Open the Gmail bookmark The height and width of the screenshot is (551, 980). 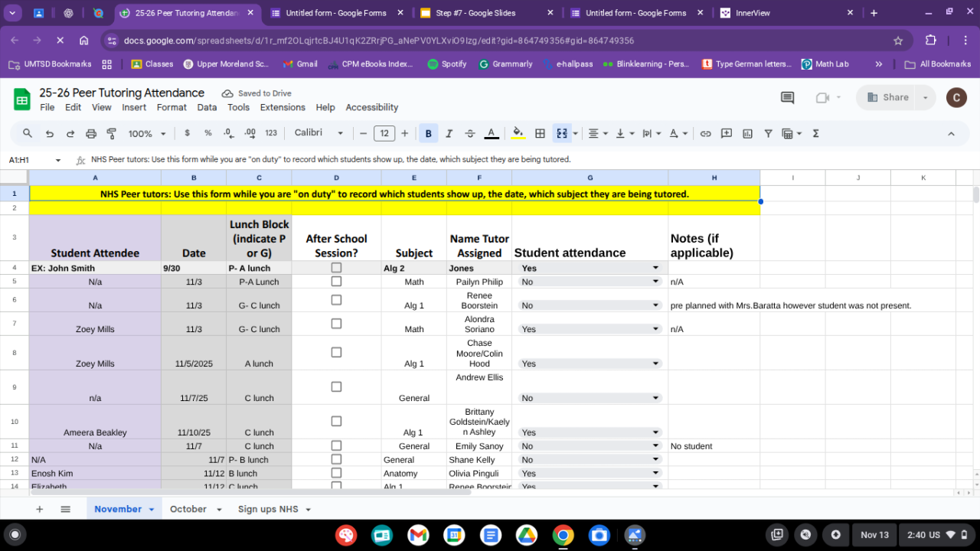tap(299, 64)
